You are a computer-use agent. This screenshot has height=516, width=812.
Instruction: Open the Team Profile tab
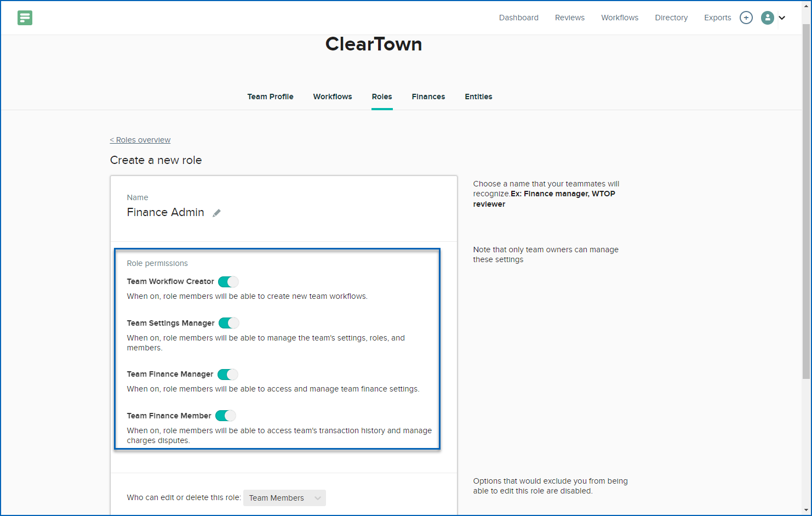[x=270, y=97]
